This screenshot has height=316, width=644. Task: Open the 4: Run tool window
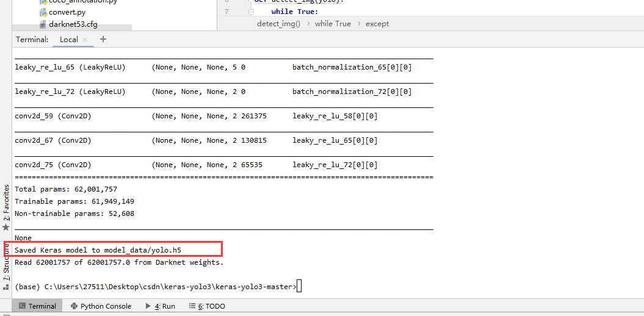coord(160,306)
